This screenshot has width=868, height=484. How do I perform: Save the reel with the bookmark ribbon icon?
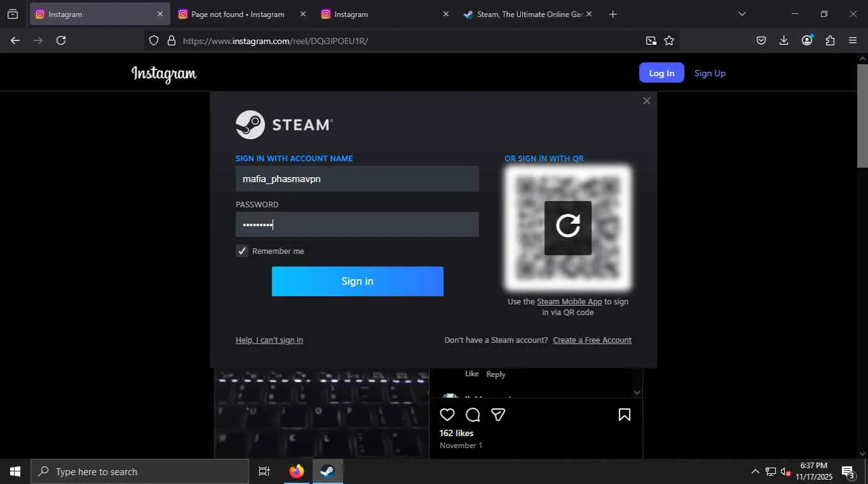(625, 415)
